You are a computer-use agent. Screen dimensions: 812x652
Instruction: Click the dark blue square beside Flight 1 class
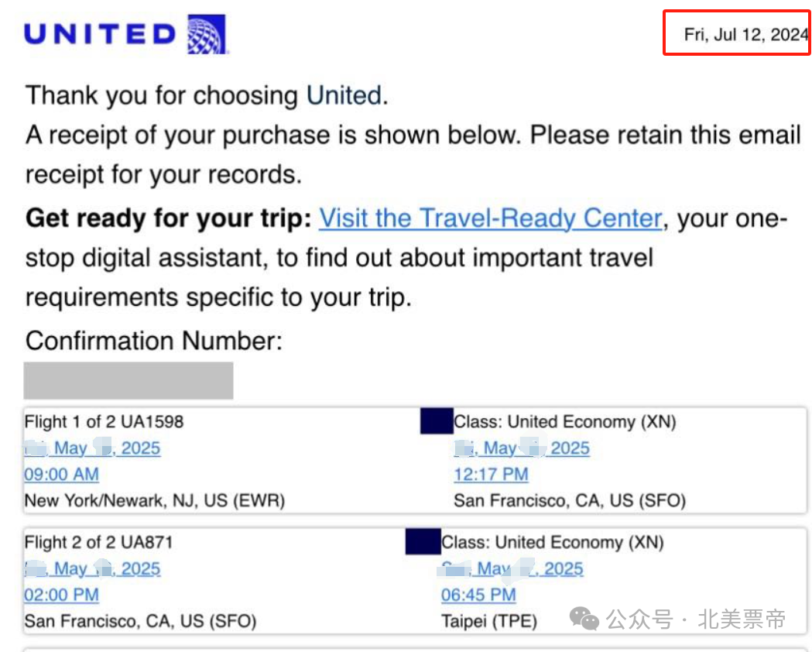pos(437,420)
